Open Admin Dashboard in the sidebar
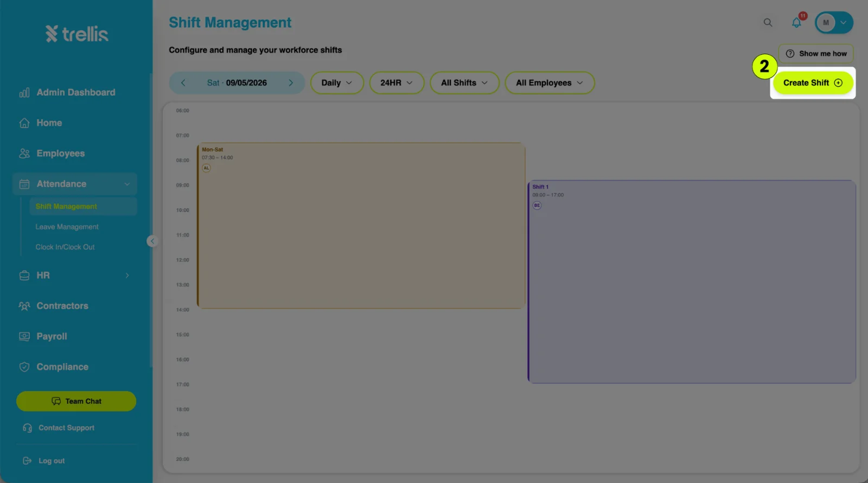Image resolution: width=868 pixels, height=483 pixels. (x=75, y=93)
